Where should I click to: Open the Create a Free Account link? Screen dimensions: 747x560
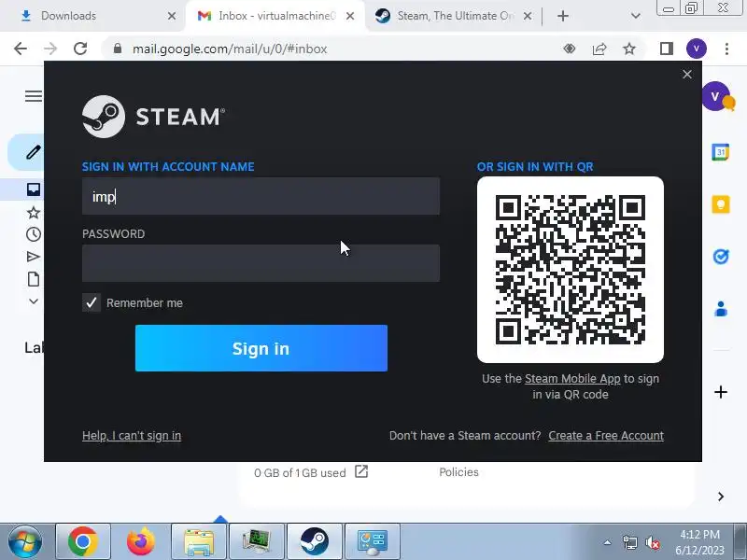(606, 436)
